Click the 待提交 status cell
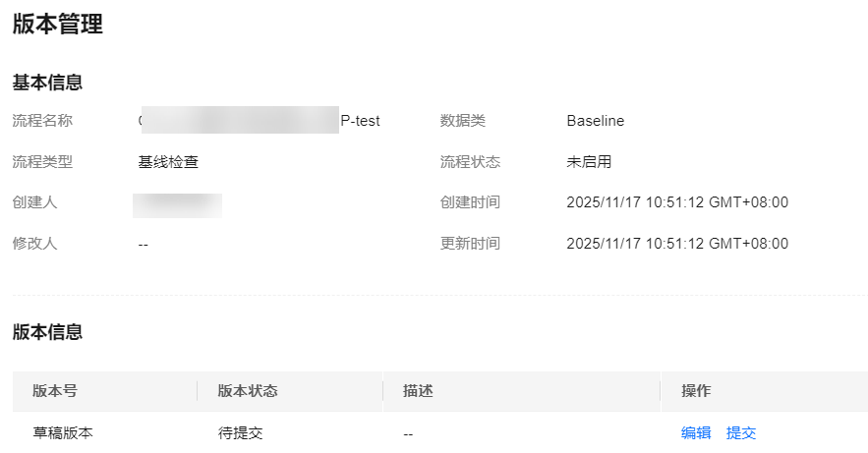Screen dimensions: 868x453 coord(240,432)
